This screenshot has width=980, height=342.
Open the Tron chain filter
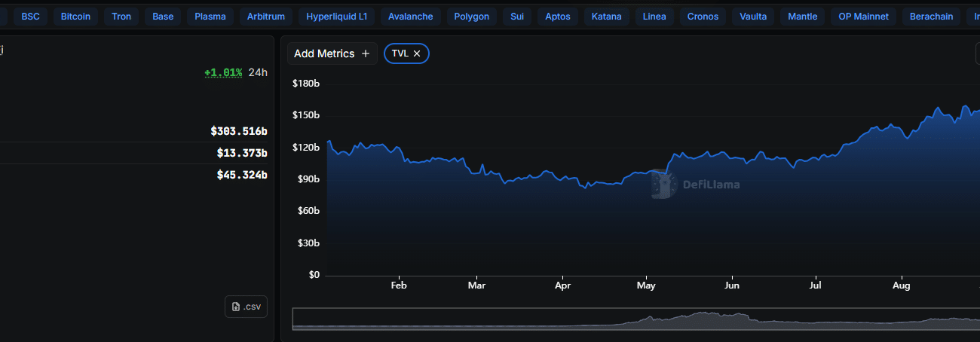point(121,16)
